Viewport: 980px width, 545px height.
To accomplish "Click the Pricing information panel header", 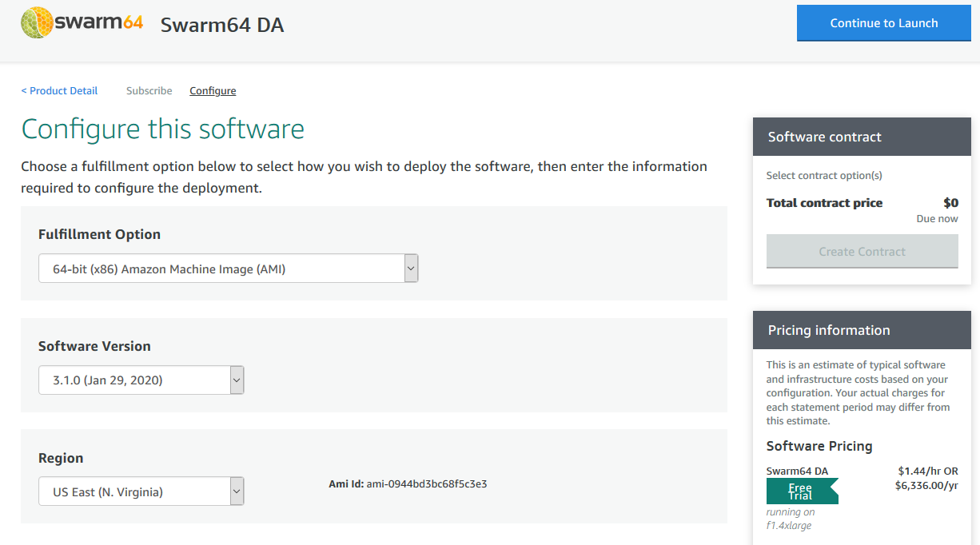I will [862, 330].
